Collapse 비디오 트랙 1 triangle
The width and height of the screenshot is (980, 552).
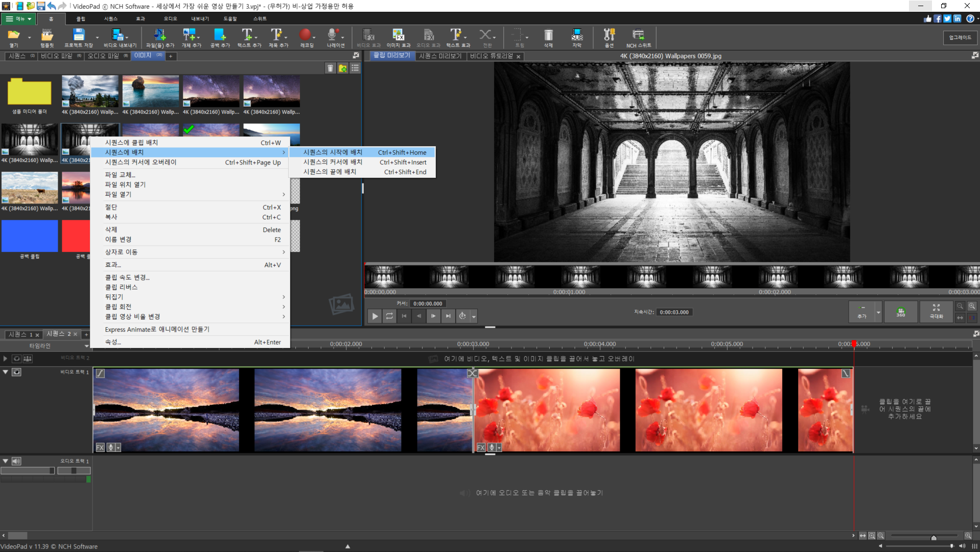coord(6,372)
